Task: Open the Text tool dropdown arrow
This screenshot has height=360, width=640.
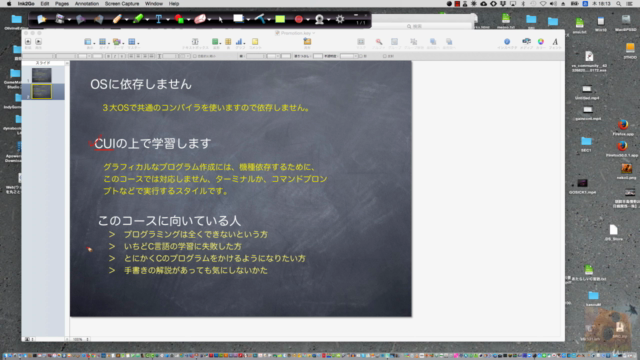Action: (168, 20)
